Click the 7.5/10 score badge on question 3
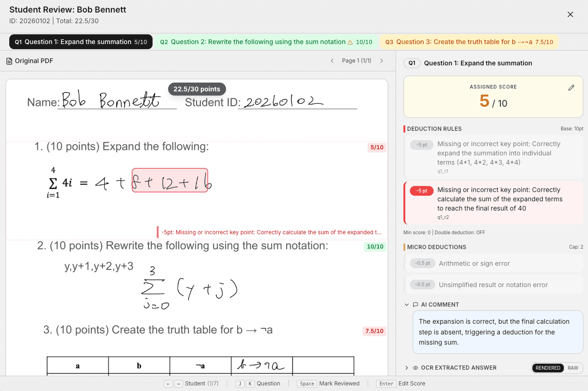Image resolution: width=588 pixels, height=391 pixels. click(x=374, y=331)
